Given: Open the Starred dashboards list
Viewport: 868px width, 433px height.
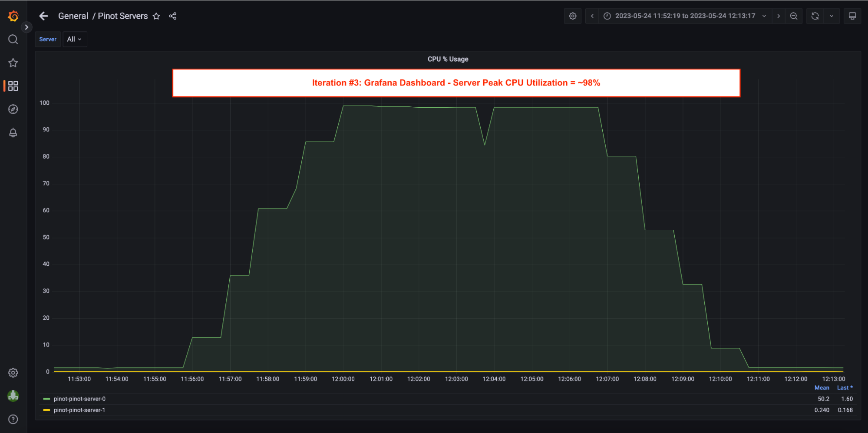Looking at the screenshot, I should [13, 63].
